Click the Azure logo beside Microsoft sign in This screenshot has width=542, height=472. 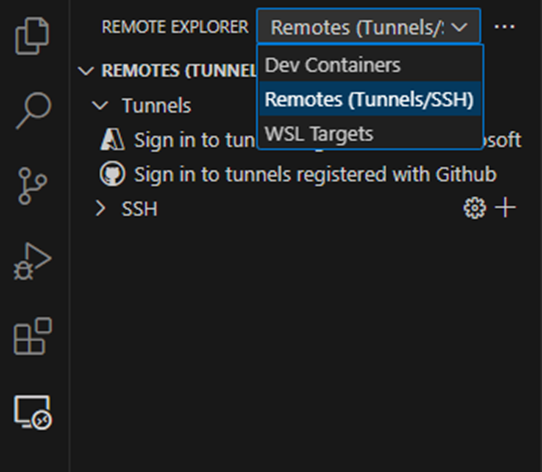point(112,139)
